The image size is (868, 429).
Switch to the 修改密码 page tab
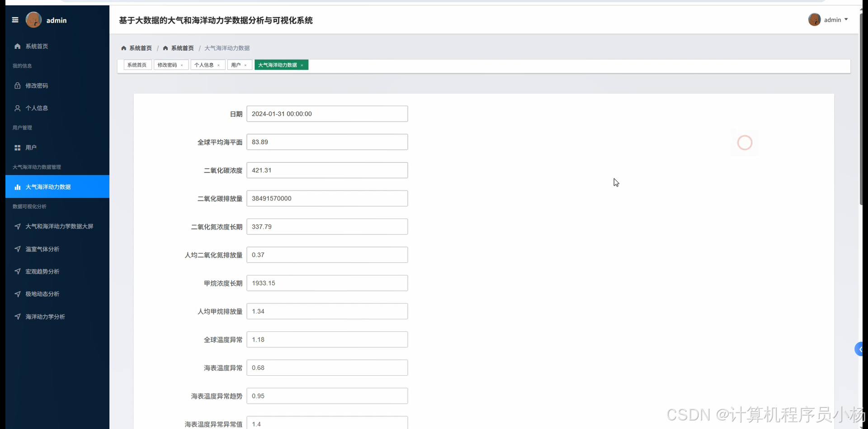pos(171,65)
